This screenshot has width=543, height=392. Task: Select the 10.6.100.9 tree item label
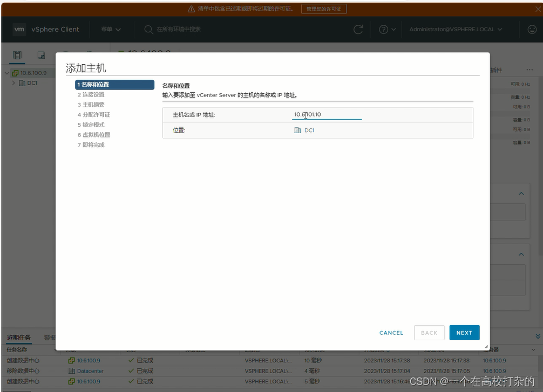point(33,73)
